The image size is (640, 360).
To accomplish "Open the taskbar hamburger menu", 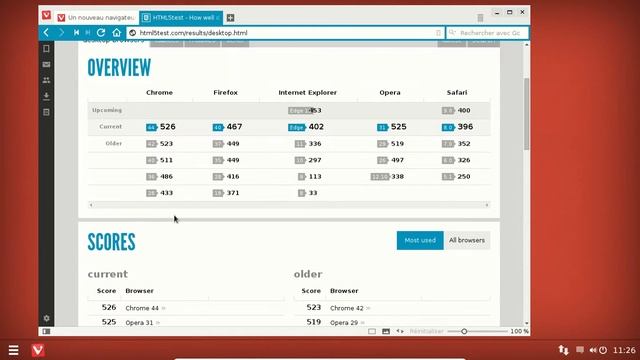I will (x=13, y=350).
